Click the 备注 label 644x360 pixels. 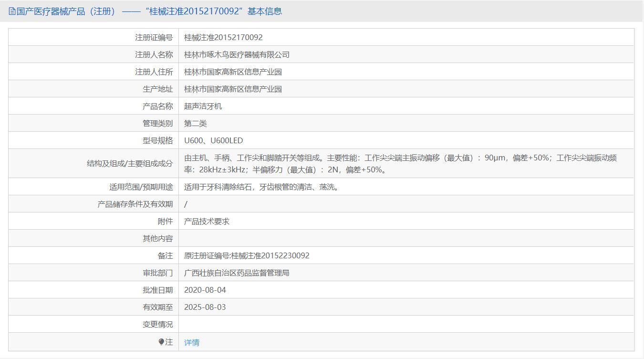[165, 255]
